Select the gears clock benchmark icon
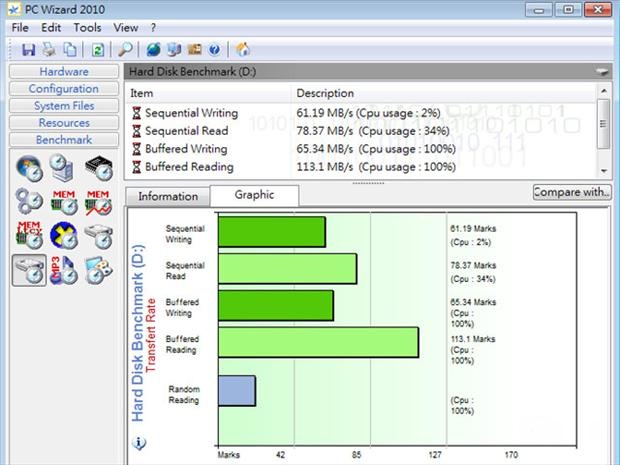This screenshot has width=620, height=465. pyautogui.click(x=30, y=201)
